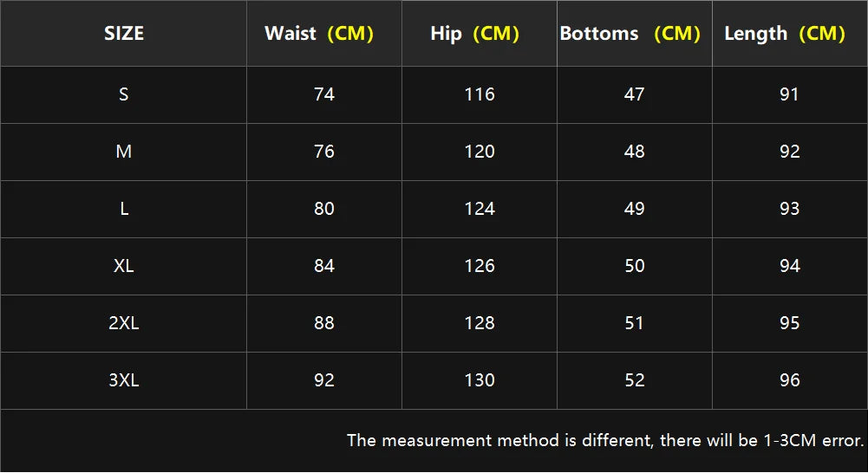This screenshot has width=868, height=473.
Task: Click the Waist (CM) column header
Action: click(x=319, y=34)
